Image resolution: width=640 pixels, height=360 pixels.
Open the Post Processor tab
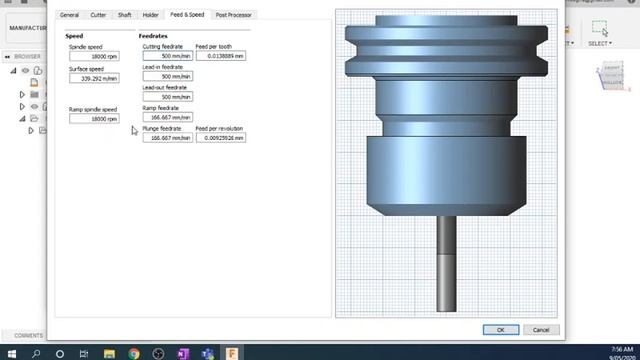233,15
